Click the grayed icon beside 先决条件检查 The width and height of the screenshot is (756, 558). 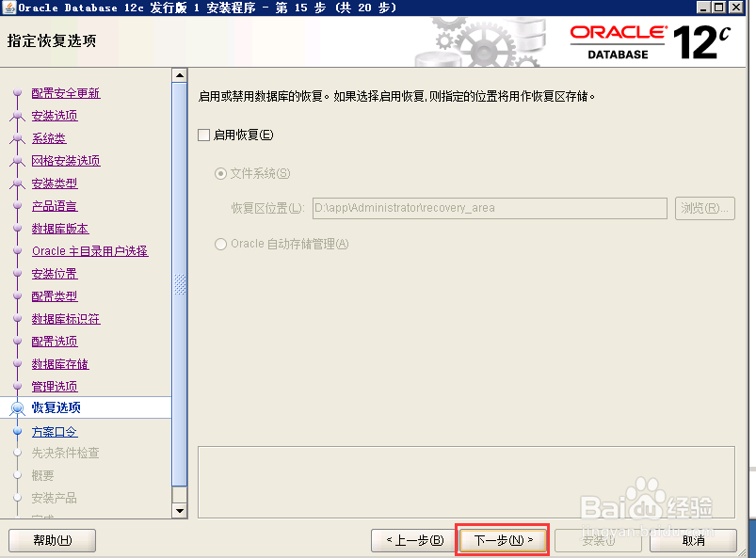tap(15, 453)
